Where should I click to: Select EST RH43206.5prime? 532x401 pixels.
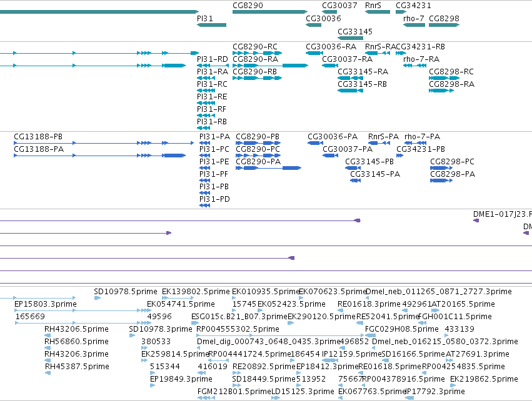(x=48, y=335)
